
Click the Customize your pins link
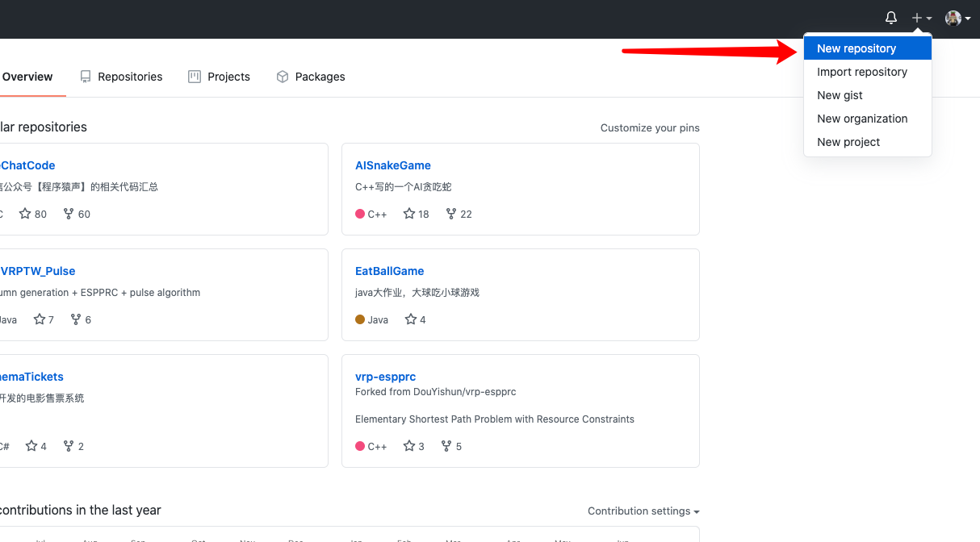coord(650,127)
